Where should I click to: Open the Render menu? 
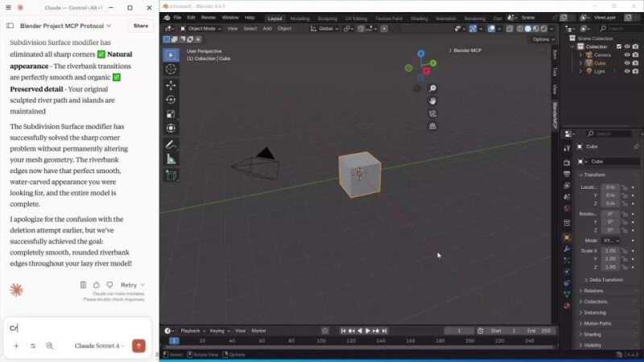click(208, 17)
